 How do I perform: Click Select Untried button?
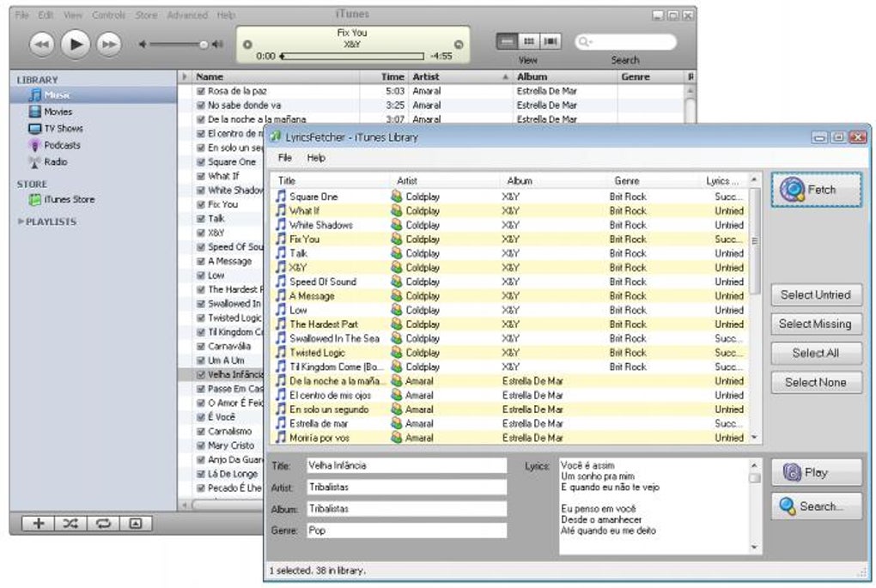click(x=816, y=294)
